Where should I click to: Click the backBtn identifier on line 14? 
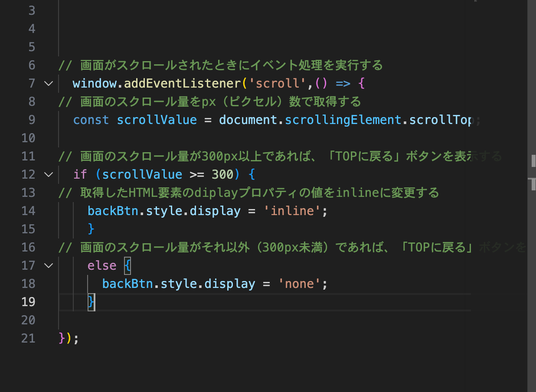coord(113,211)
